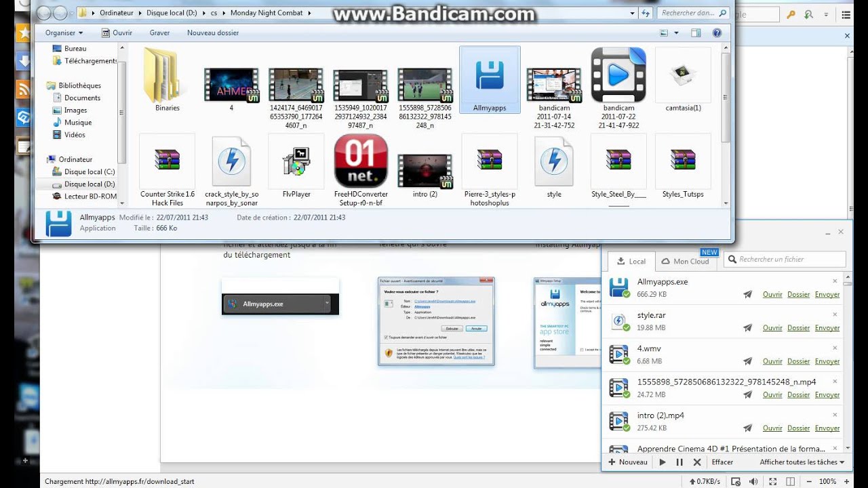Click Ordinateur in the address breadcrumb
This screenshot has width=868, height=488.
(x=115, y=13)
